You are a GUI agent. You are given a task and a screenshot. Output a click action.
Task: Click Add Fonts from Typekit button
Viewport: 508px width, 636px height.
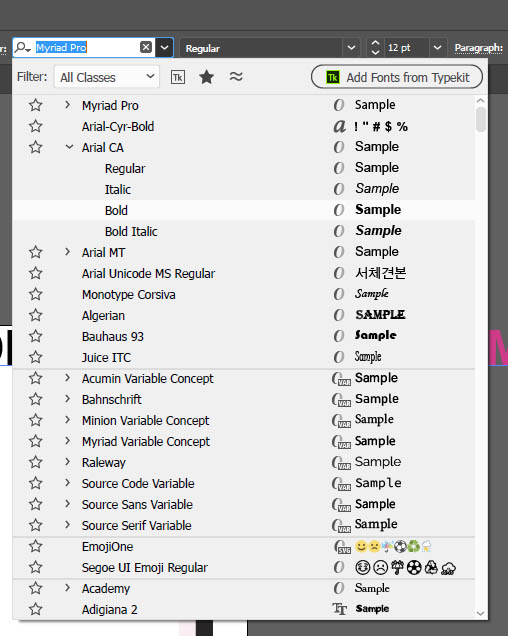397,77
